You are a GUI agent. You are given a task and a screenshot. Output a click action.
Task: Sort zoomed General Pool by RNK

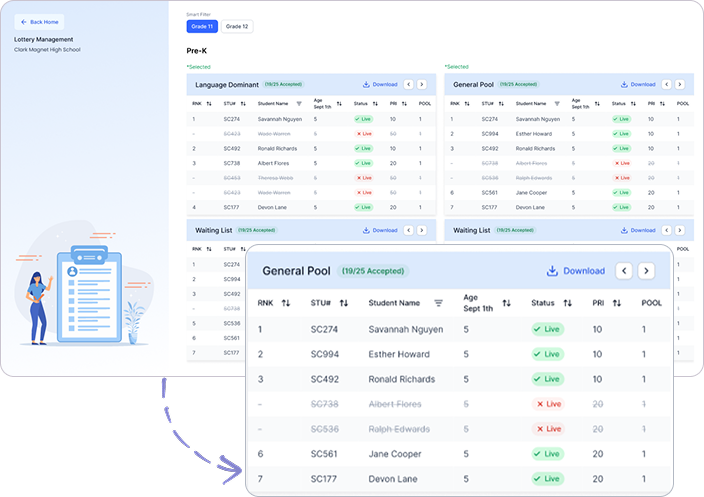coord(286,303)
